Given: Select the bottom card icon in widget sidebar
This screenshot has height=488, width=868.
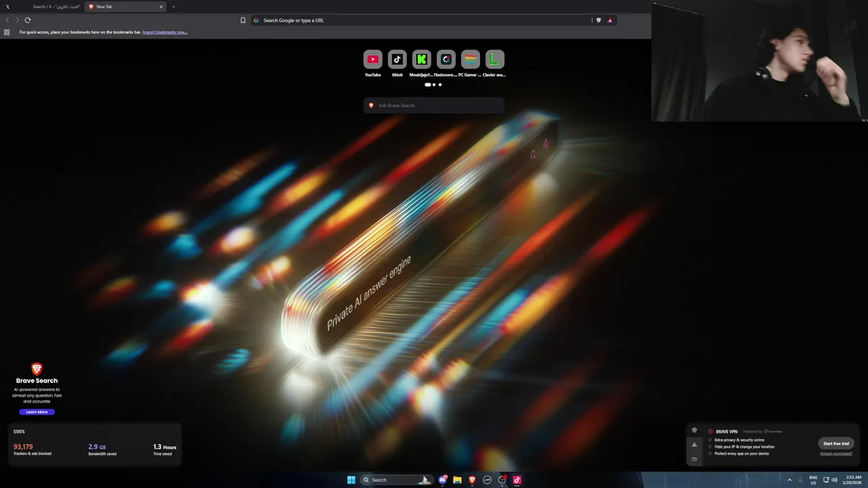Looking at the screenshot, I should [694, 459].
